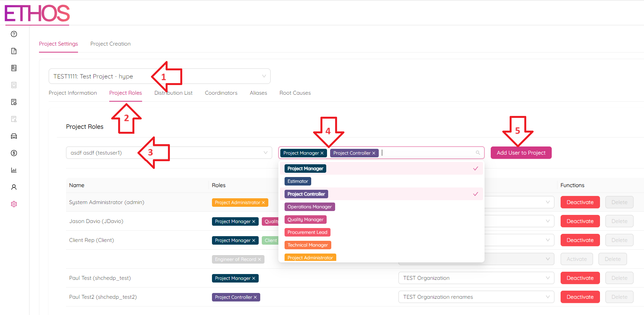Screen dimensions: 644x315
Task: Deactivate Paul Test user
Action: (x=580, y=278)
